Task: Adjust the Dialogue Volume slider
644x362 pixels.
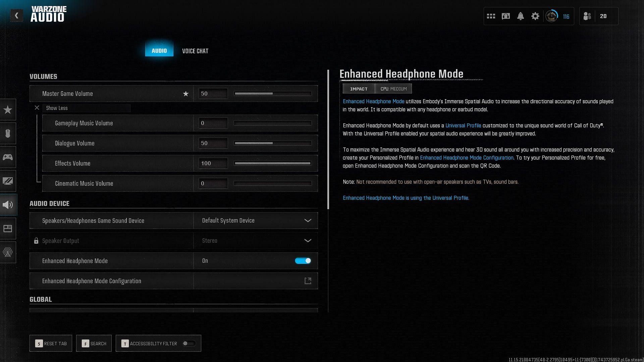Action: pos(273,143)
